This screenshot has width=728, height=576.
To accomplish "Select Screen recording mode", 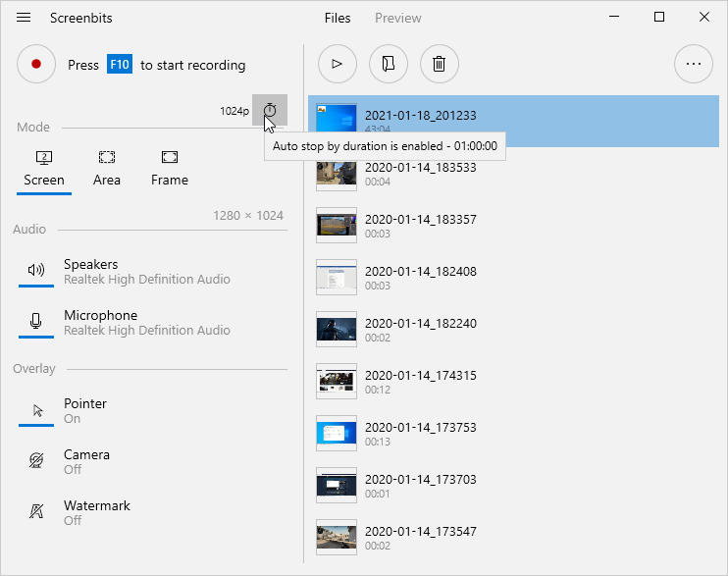I will 44,170.
